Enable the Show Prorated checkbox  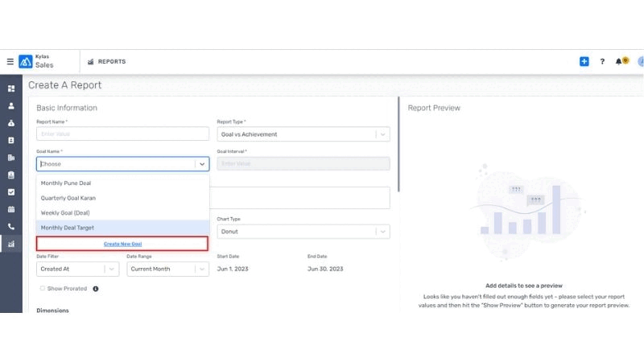[43, 289]
